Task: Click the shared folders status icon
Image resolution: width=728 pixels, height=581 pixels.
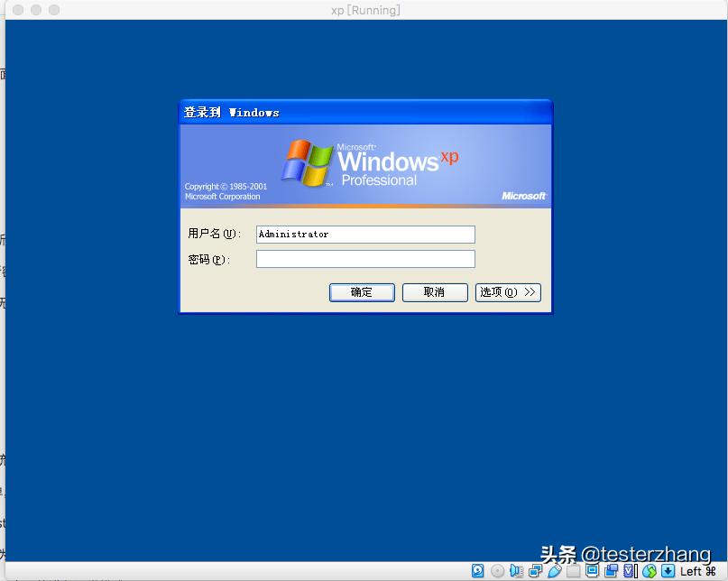Action: click(575, 570)
